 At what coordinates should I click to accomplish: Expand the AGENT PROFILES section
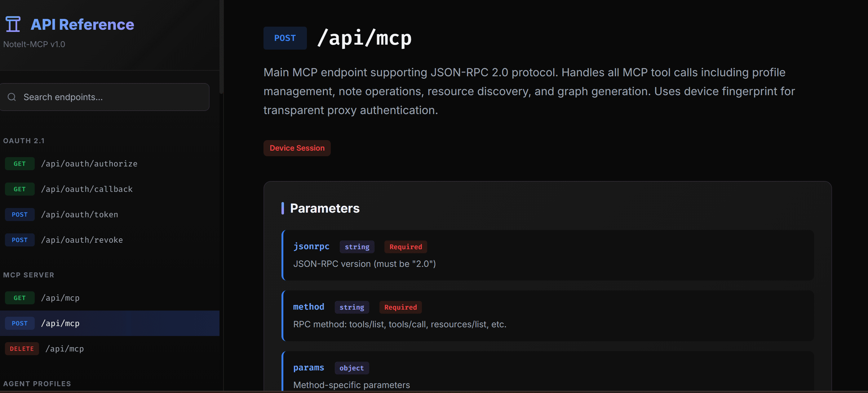pos(37,384)
